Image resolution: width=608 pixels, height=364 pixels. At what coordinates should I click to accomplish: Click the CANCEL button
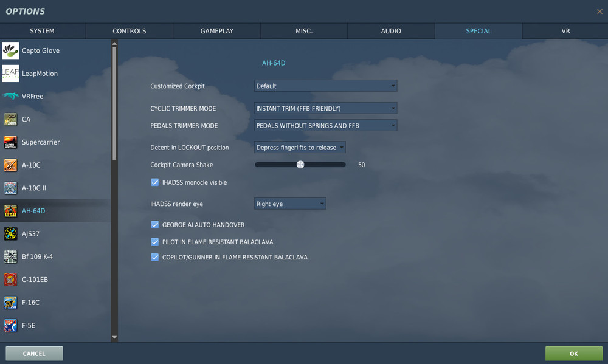point(34,354)
